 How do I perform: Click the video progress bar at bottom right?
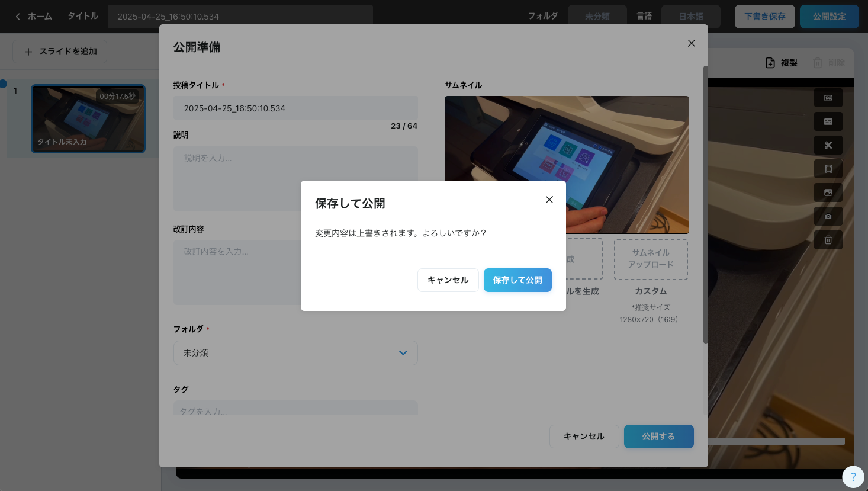click(776, 441)
